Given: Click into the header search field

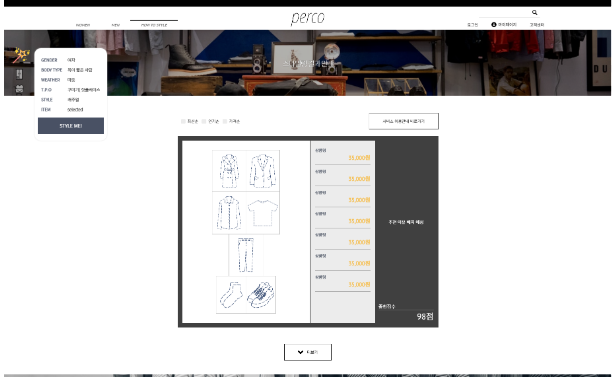Looking at the screenshot, I should coord(504,13).
